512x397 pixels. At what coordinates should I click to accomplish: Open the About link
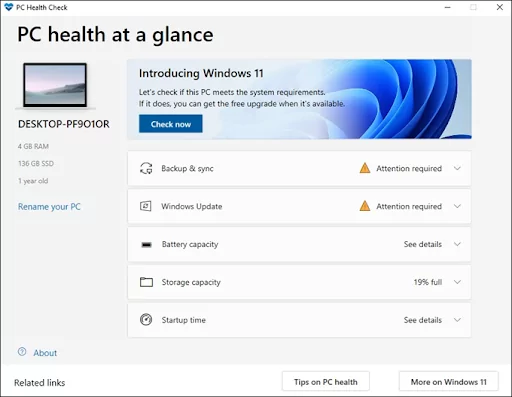click(45, 353)
